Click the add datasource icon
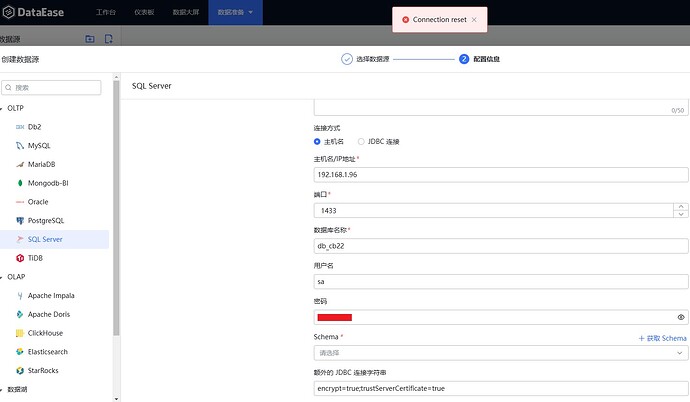This screenshot has height=402, width=690. point(109,39)
